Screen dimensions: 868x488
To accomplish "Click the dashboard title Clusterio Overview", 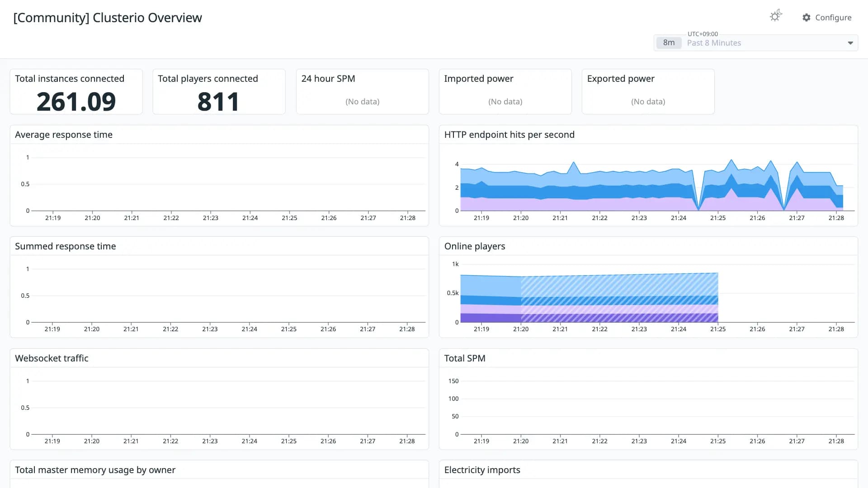I will 108,18.
